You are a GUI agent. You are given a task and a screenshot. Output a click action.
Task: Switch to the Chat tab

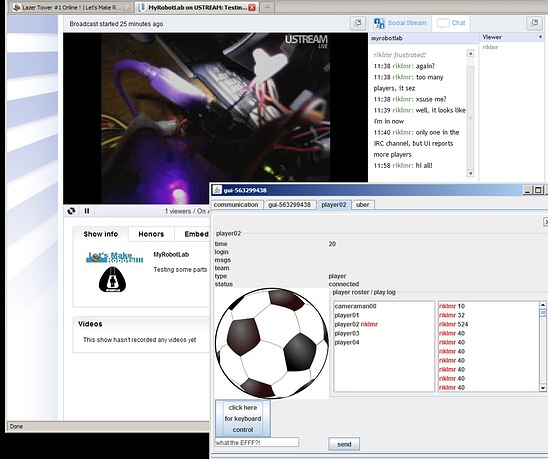451,23
